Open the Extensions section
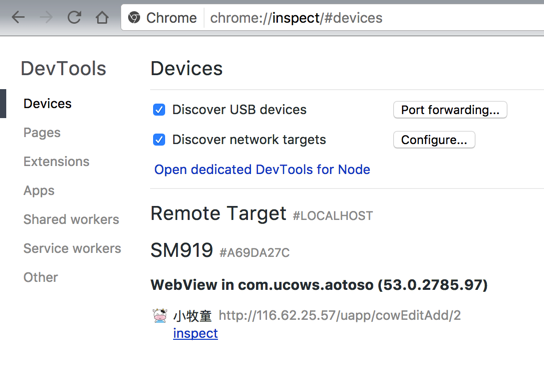The width and height of the screenshot is (544, 374). click(56, 161)
